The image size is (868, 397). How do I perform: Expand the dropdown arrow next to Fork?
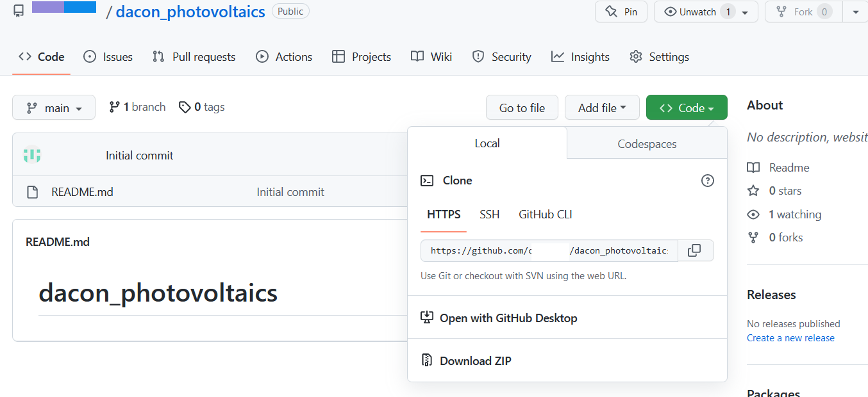click(x=855, y=12)
